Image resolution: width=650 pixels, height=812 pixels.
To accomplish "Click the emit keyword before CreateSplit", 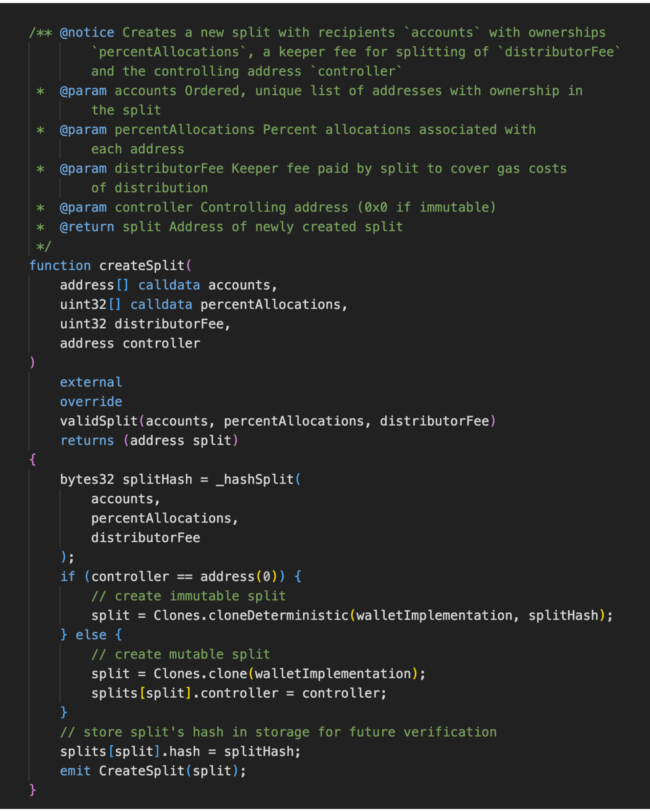I will [x=75, y=771].
